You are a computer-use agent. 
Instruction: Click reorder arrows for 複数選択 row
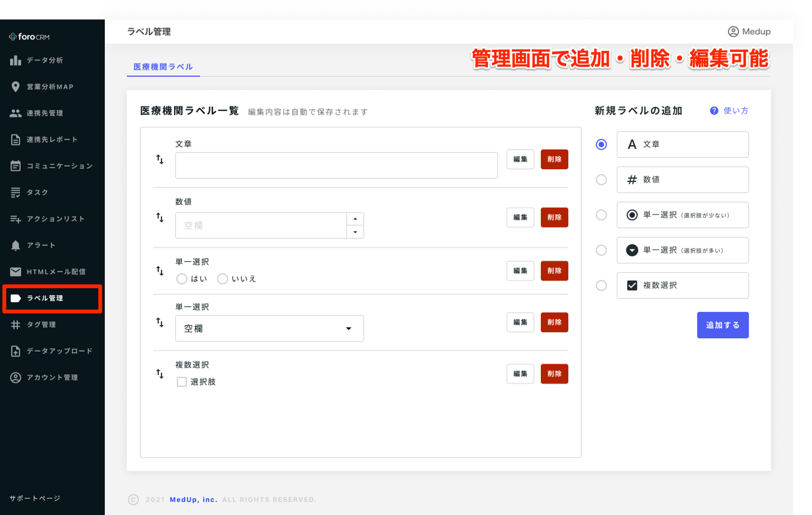point(160,373)
